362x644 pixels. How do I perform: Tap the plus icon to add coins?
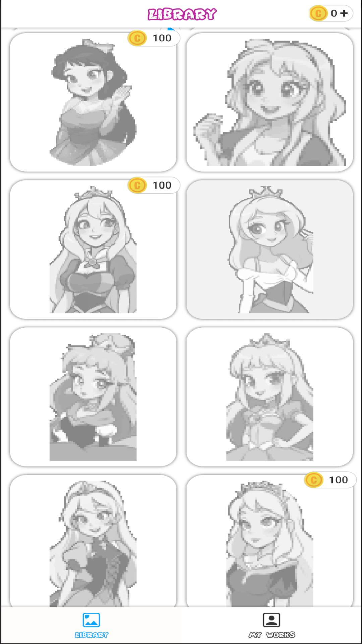pyautogui.click(x=344, y=13)
